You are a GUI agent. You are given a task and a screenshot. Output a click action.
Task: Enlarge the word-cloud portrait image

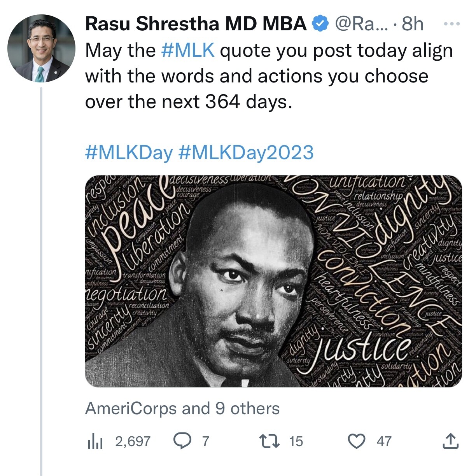pos(273,281)
